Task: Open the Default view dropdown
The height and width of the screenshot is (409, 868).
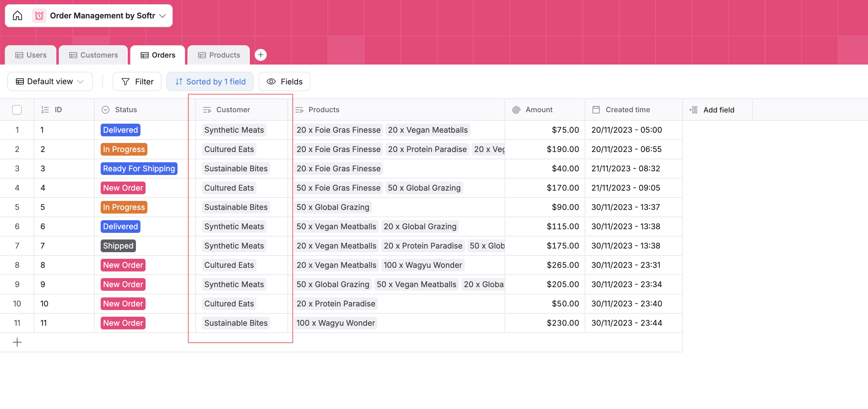Action: tap(50, 82)
